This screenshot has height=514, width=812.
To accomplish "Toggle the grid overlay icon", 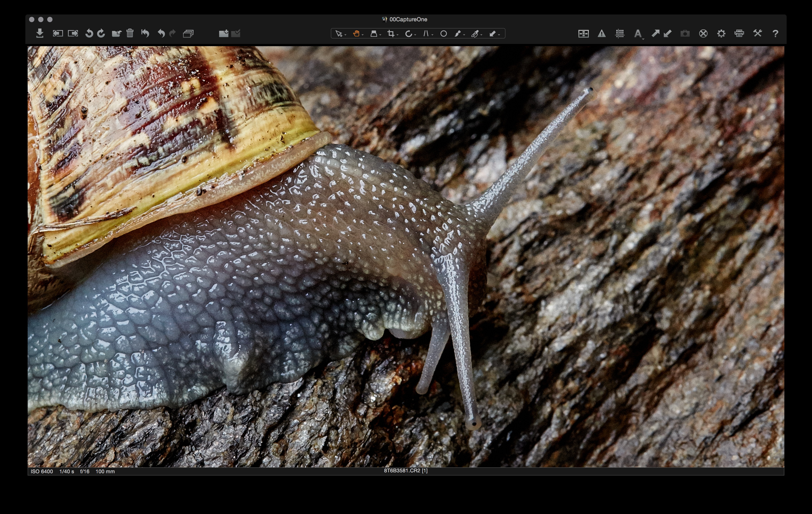I will pyautogui.click(x=619, y=33).
